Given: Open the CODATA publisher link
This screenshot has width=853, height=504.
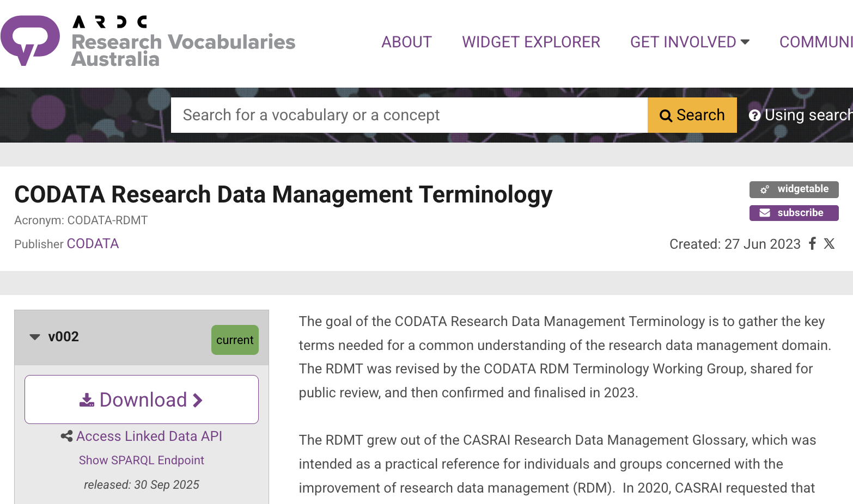Looking at the screenshot, I should tap(93, 244).
